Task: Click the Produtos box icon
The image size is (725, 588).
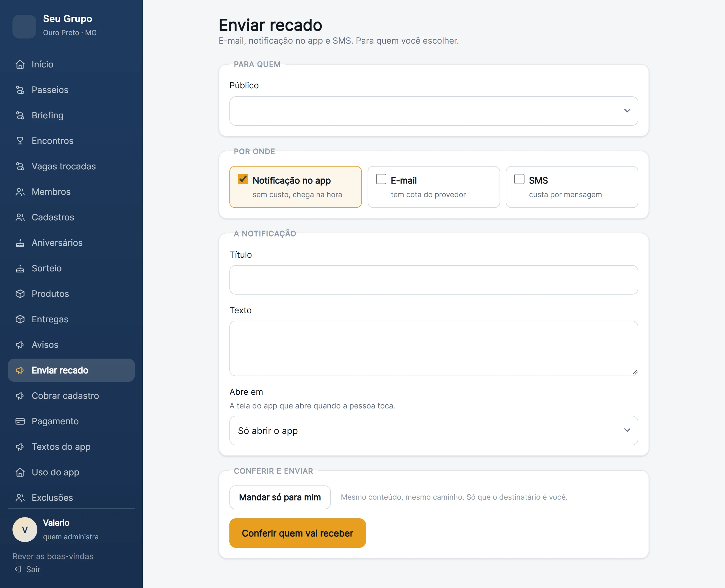Action: [20, 294]
